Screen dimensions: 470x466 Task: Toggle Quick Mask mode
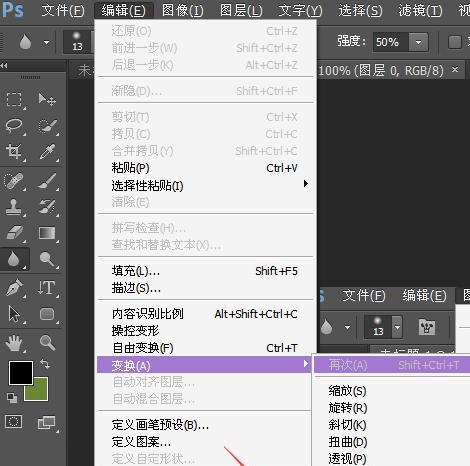14,422
